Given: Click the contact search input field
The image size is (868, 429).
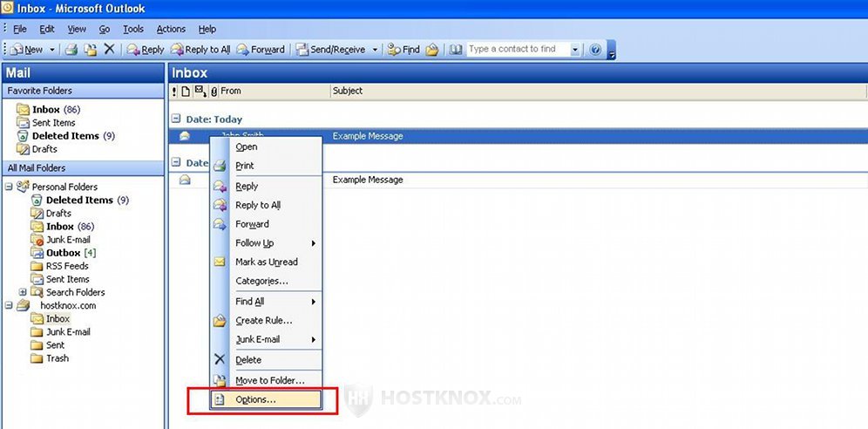Looking at the screenshot, I should (518, 50).
